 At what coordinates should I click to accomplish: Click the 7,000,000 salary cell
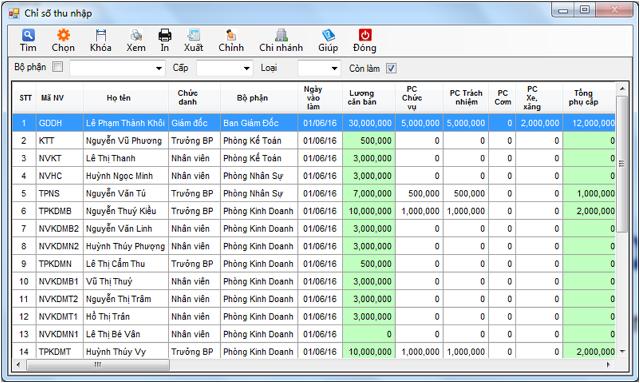click(x=369, y=194)
